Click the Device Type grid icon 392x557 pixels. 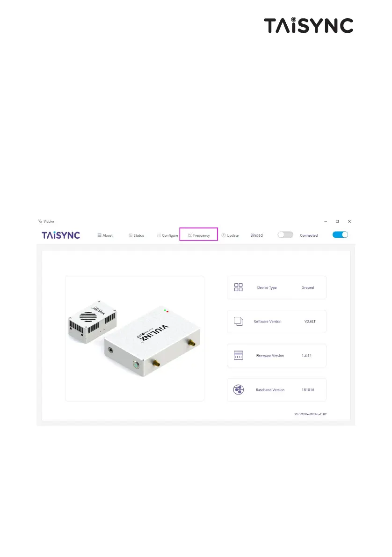(239, 287)
